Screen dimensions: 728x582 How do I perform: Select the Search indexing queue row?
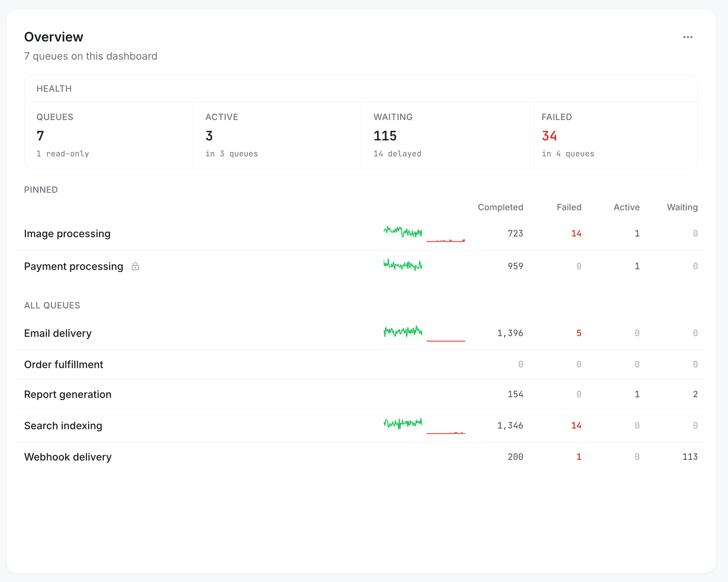tap(361, 426)
